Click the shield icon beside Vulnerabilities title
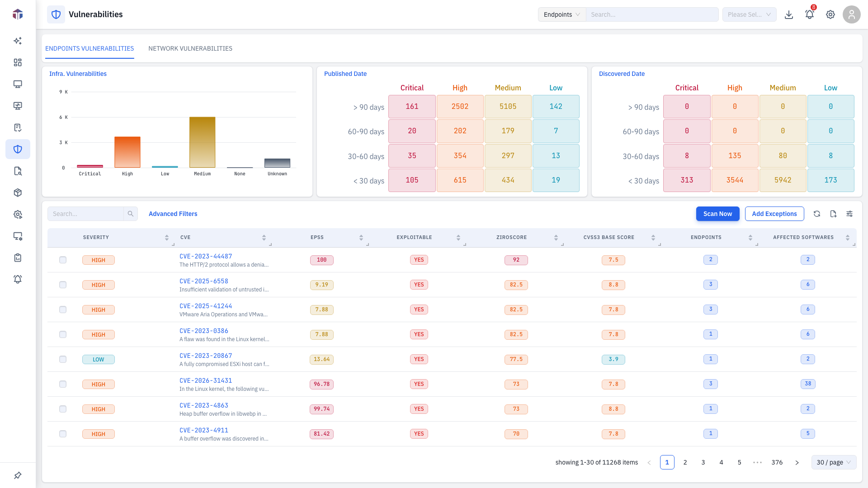This screenshot has width=868, height=488. (x=56, y=14)
